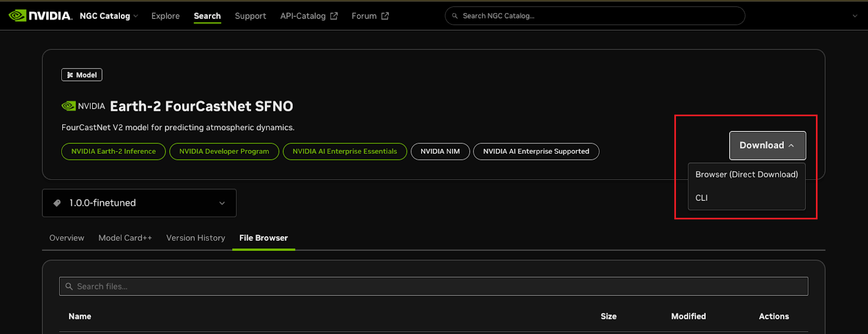This screenshot has height=334, width=868.
Task: Click the NVIDIA AI Enterprise Essentials tag
Action: click(345, 152)
